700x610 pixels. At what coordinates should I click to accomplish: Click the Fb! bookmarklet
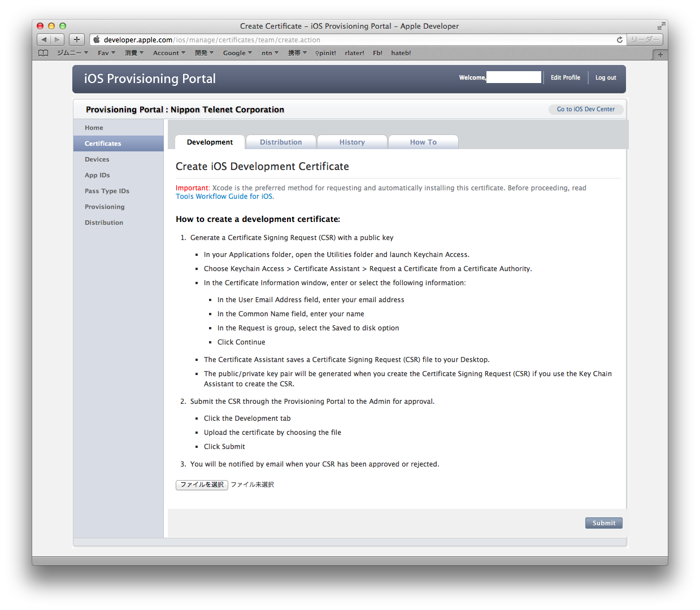coord(377,53)
